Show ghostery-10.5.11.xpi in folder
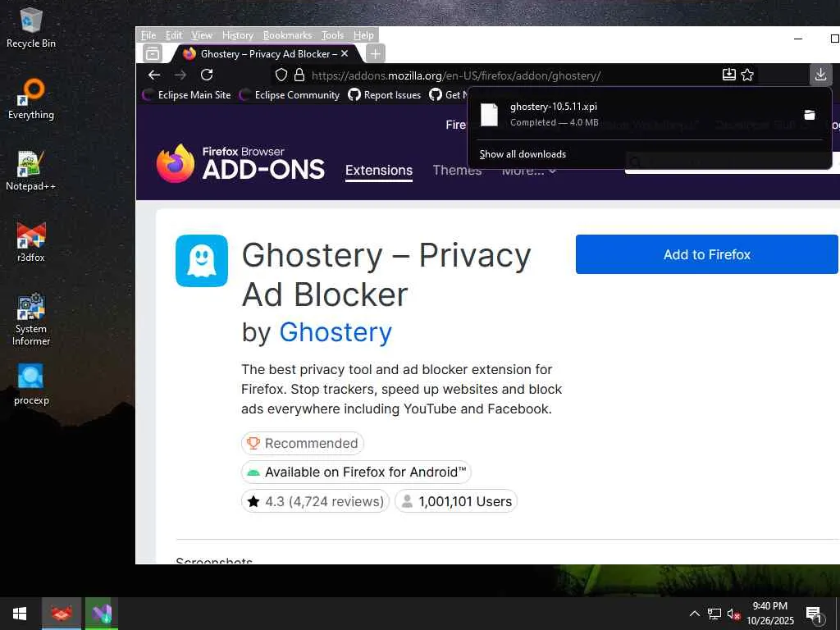 (810, 115)
